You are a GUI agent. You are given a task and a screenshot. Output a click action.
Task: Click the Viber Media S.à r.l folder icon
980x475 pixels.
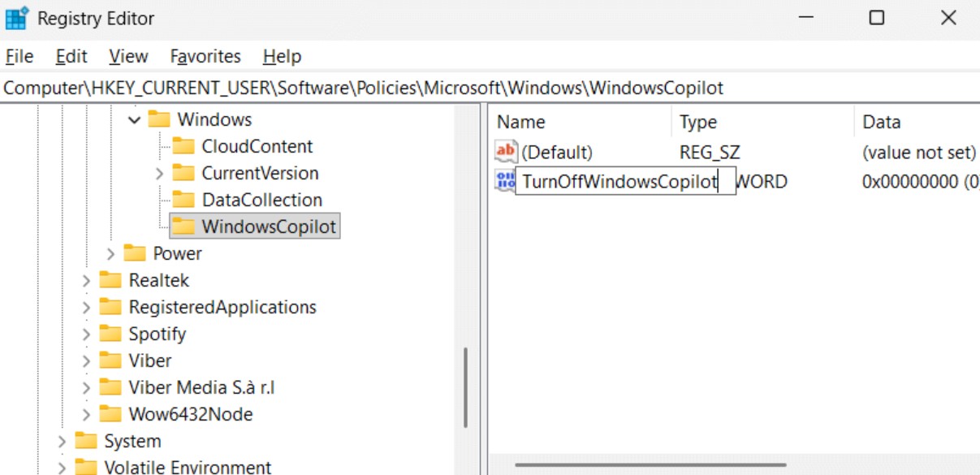point(110,387)
